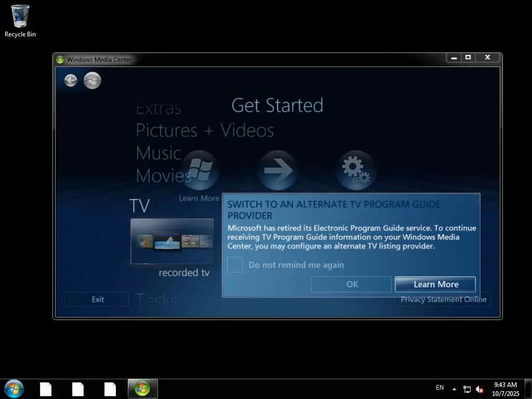Select the TV menu item
This screenshot has width=532, height=399.
click(x=139, y=206)
